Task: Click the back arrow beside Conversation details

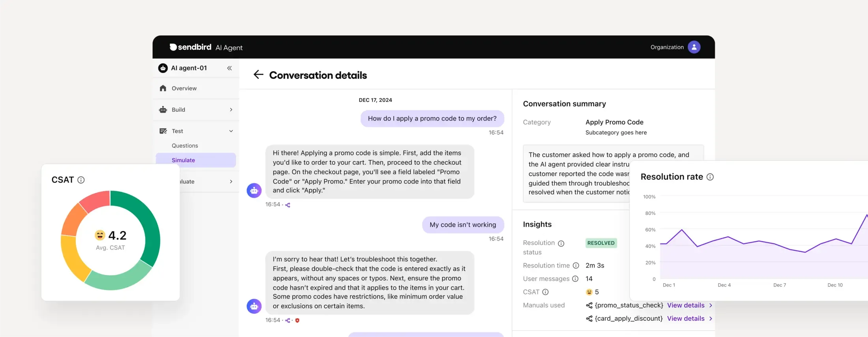Action: tap(258, 75)
